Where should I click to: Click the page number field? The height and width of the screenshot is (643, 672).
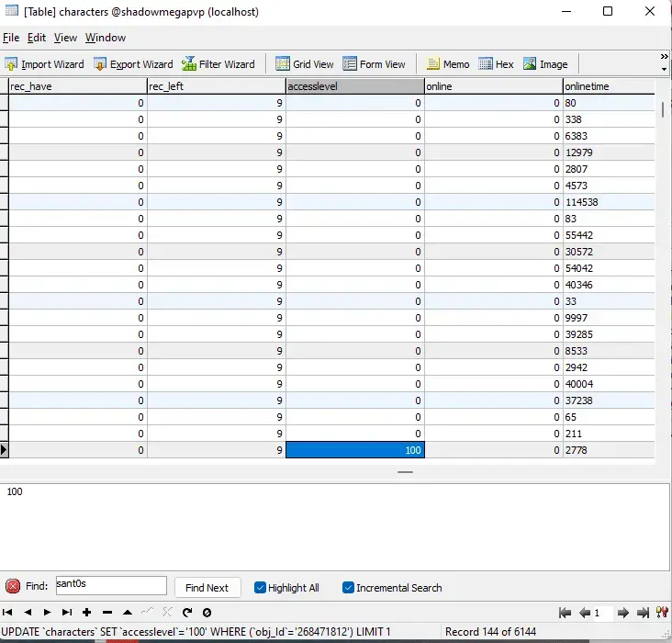603,613
